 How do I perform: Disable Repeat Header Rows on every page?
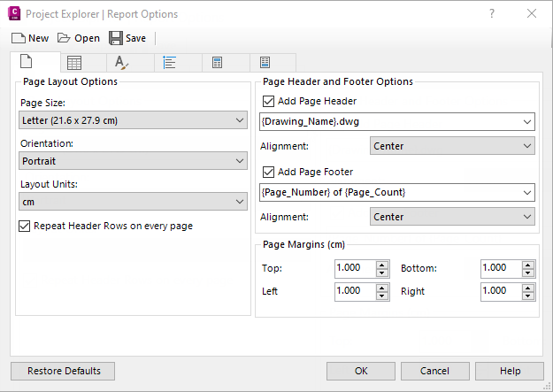pyautogui.click(x=25, y=226)
